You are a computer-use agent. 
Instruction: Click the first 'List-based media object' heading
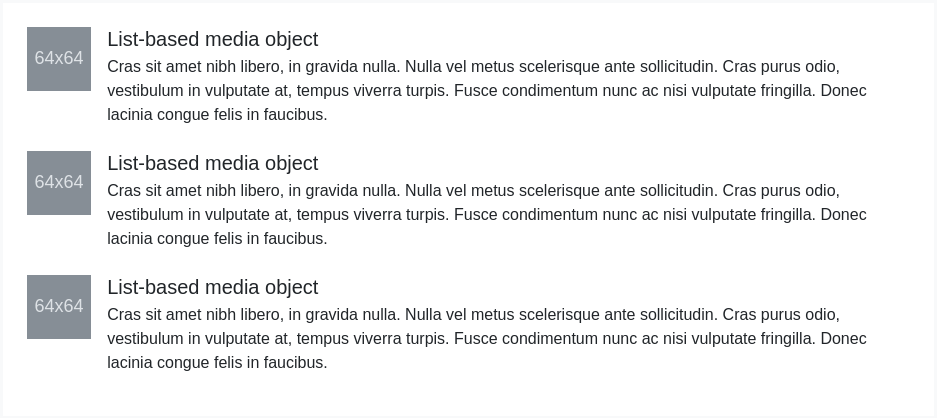pos(212,39)
